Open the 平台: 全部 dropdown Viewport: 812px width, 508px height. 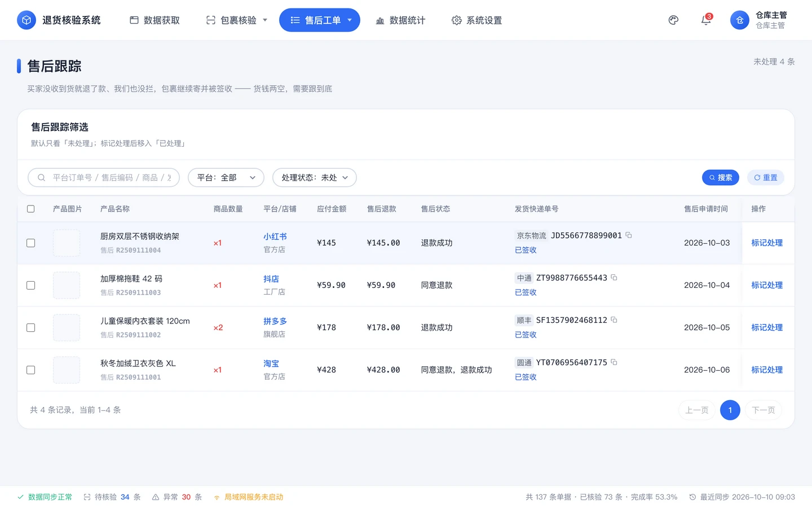coord(226,178)
